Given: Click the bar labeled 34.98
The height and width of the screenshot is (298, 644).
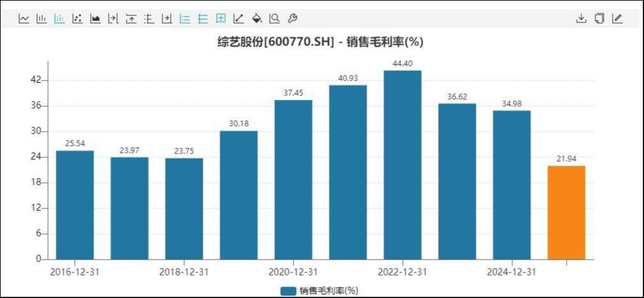Looking at the screenshot, I should pyautogui.click(x=512, y=185).
